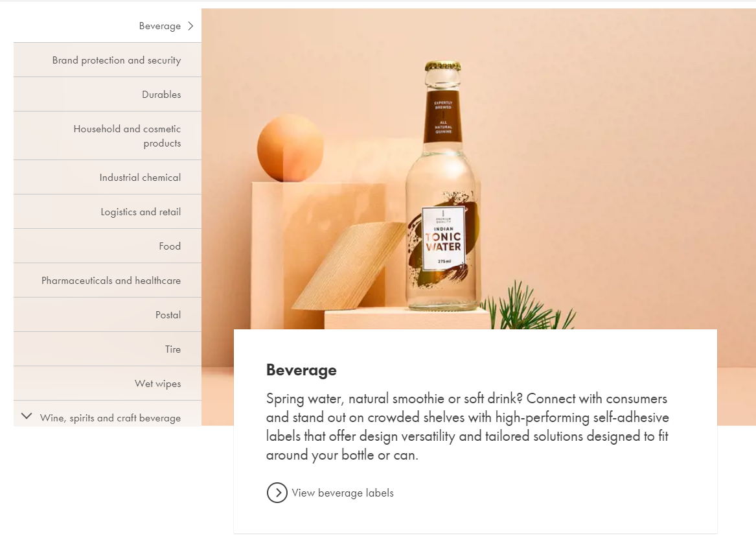Switch to the Wet wipes category
Viewport: 756px width, 540px height.
coord(108,383)
